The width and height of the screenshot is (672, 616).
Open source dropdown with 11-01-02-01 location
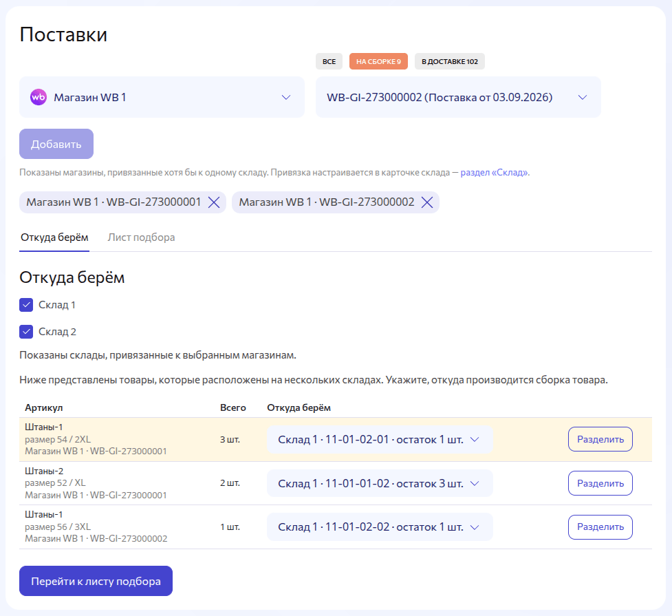coord(380,440)
